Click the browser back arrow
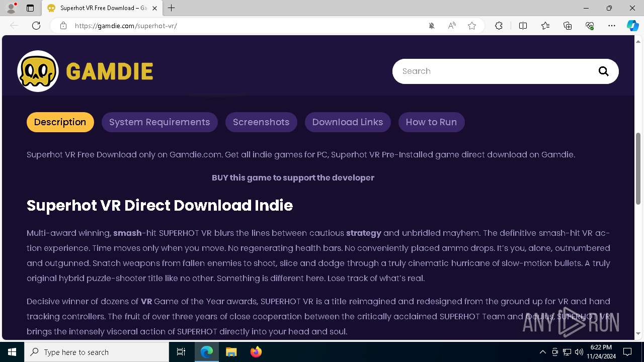 tap(14, 26)
